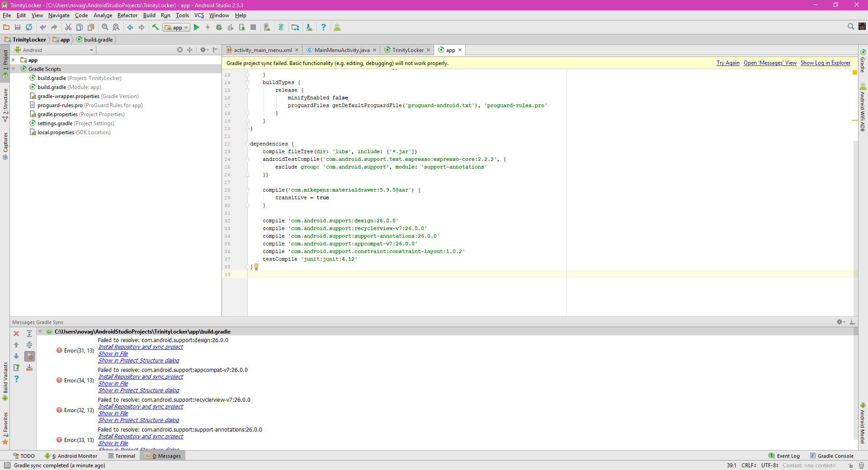Open Find with the magnifier icon
Viewport: 868px width, 470px height.
[x=105, y=28]
